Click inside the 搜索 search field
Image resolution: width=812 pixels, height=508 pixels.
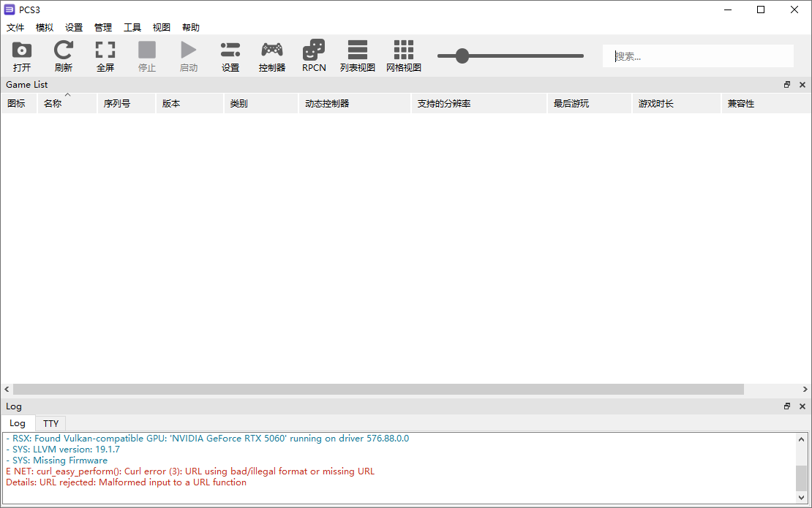(x=697, y=56)
